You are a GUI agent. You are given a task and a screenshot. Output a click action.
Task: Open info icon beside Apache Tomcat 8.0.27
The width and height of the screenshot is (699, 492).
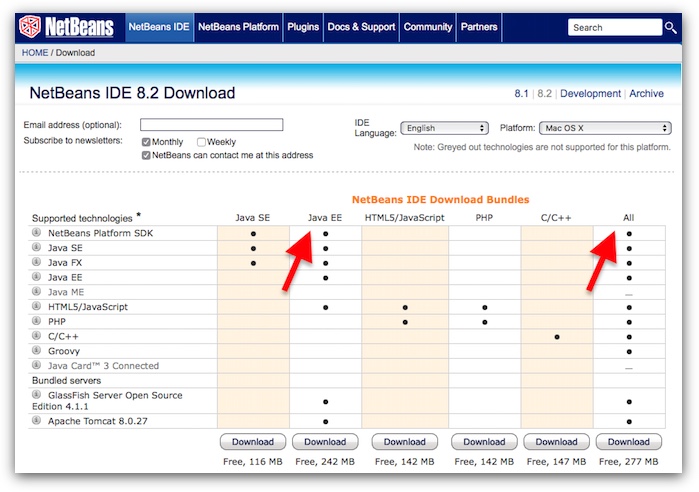point(37,420)
